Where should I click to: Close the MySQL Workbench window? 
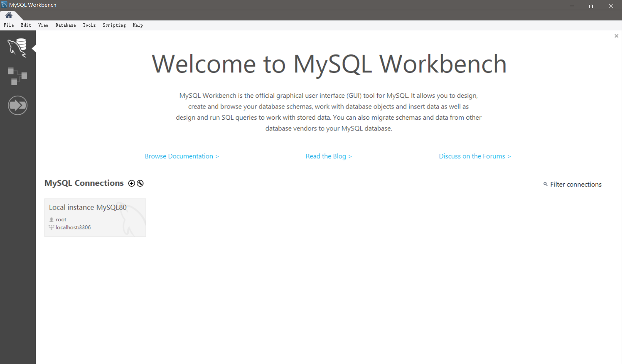tap(611, 6)
